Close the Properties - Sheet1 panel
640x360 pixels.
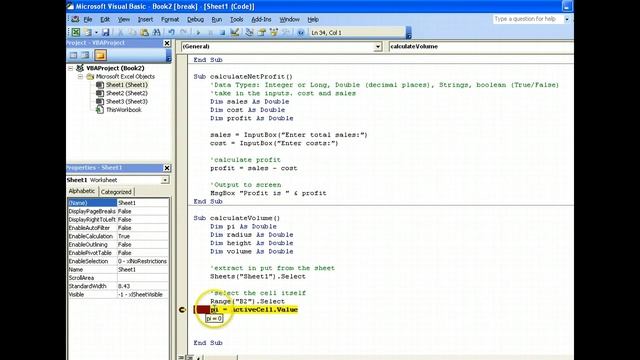(167, 168)
